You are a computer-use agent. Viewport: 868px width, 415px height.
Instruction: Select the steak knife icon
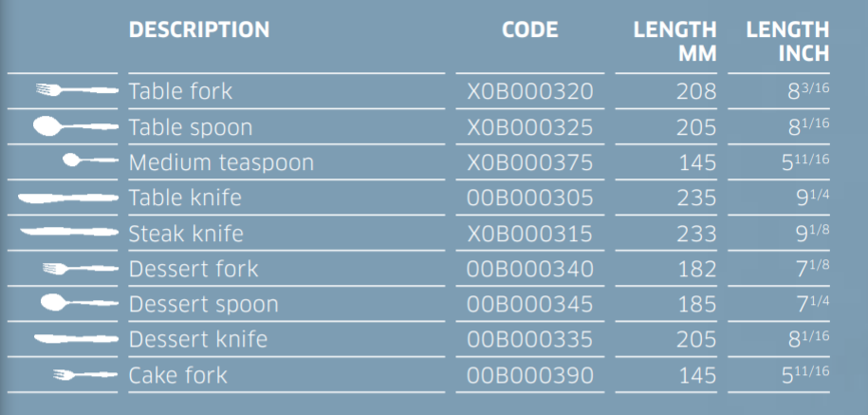pos(69,232)
